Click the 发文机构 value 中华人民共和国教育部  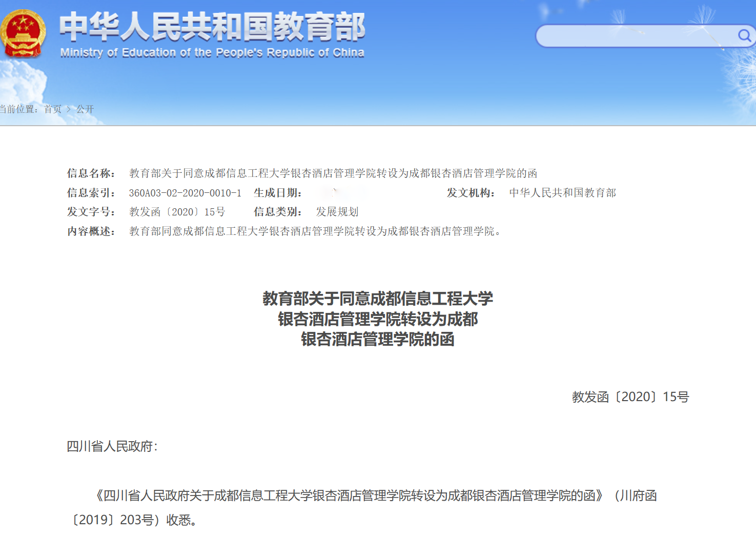tap(563, 193)
